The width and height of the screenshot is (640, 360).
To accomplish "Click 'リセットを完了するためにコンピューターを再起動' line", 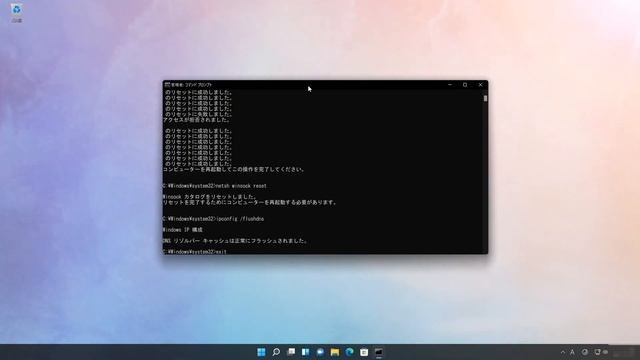I will (249, 202).
